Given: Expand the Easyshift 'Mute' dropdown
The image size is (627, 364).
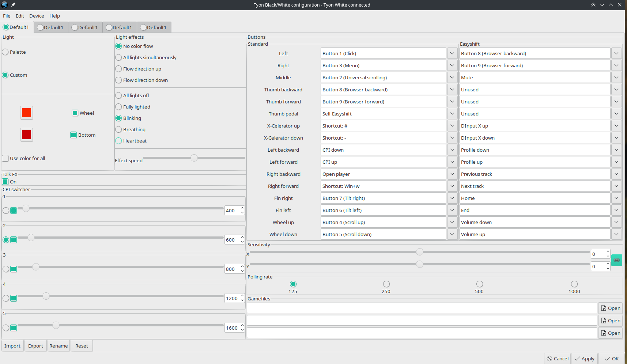Looking at the screenshot, I should pyautogui.click(x=616, y=77).
